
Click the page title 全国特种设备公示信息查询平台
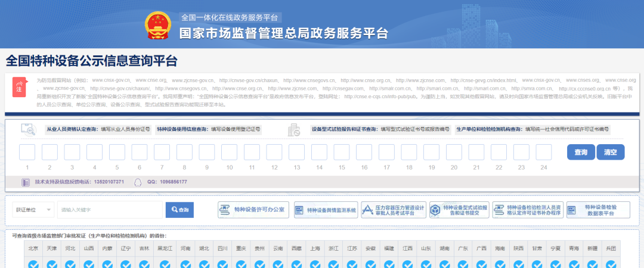(x=91, y=61)
